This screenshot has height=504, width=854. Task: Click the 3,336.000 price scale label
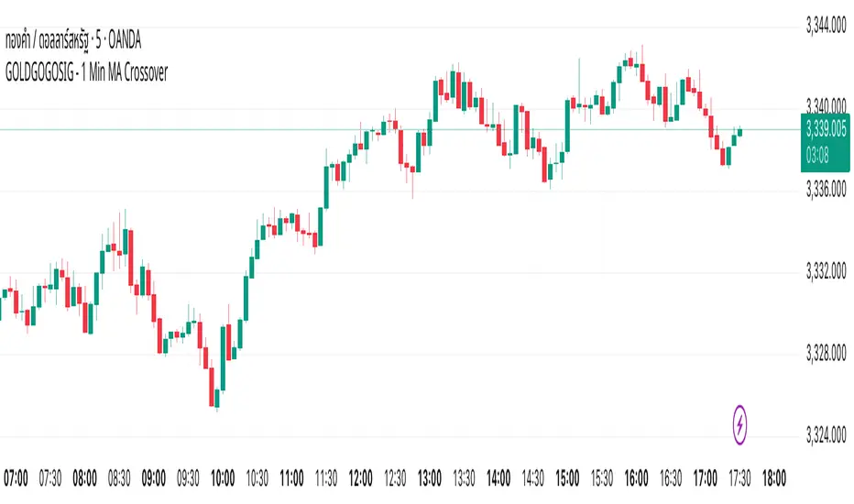(x=826, y=190)
